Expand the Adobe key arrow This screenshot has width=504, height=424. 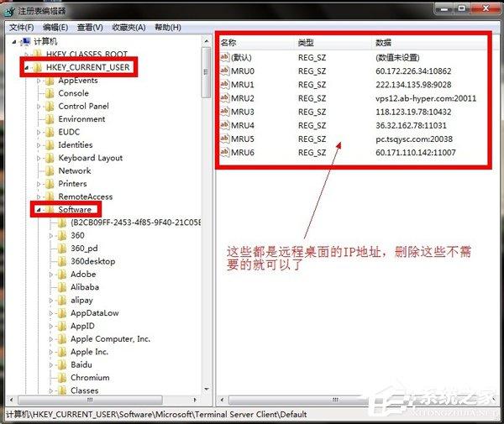51,275
